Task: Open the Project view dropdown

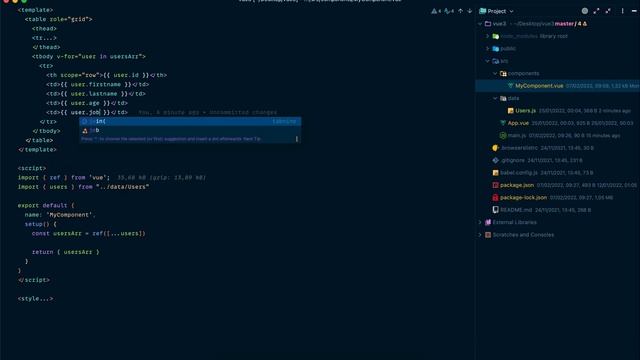Action: (x=497, y=11)
